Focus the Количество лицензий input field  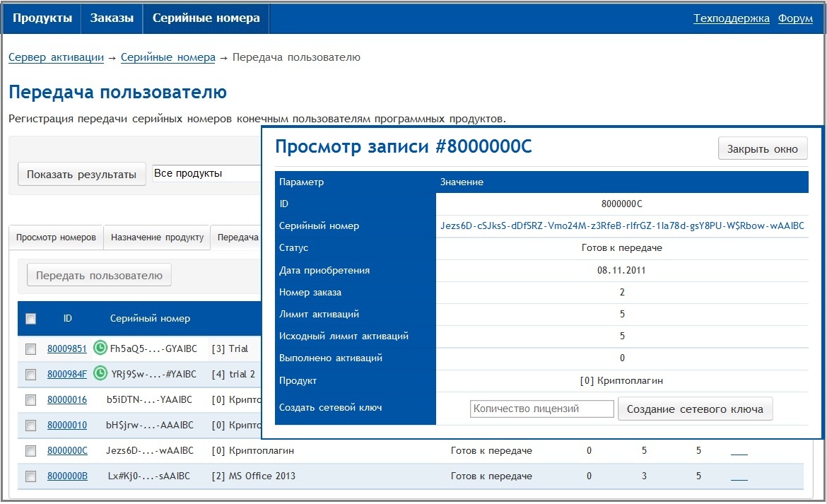point(541,409)
